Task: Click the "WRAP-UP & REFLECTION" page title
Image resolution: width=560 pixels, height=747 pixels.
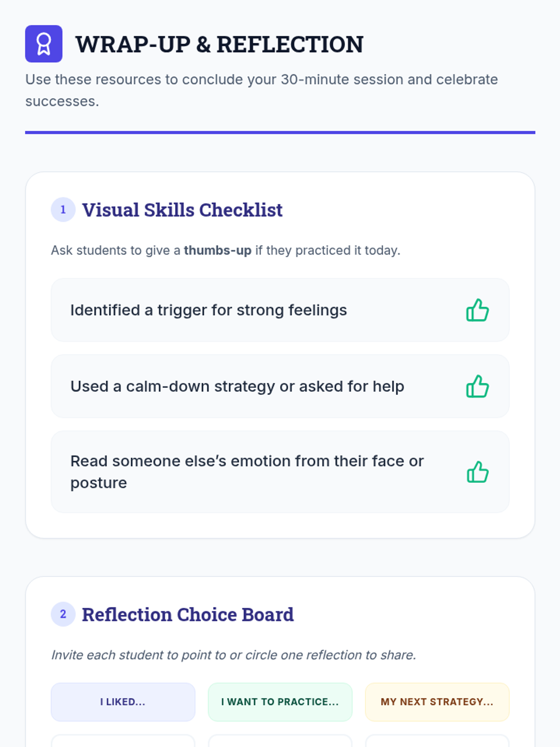Action: pyautogui.click(x=219, y=45)
